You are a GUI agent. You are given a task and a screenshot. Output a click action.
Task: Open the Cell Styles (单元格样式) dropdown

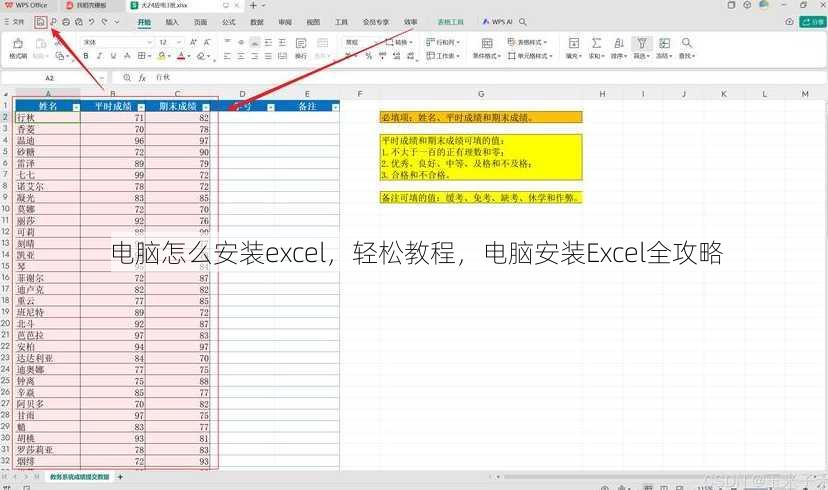530,56
